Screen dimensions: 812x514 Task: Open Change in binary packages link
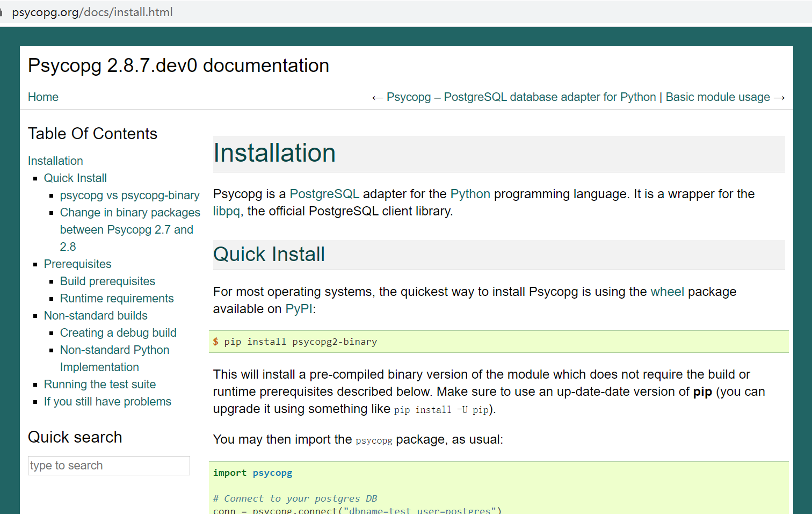(130, 229)
